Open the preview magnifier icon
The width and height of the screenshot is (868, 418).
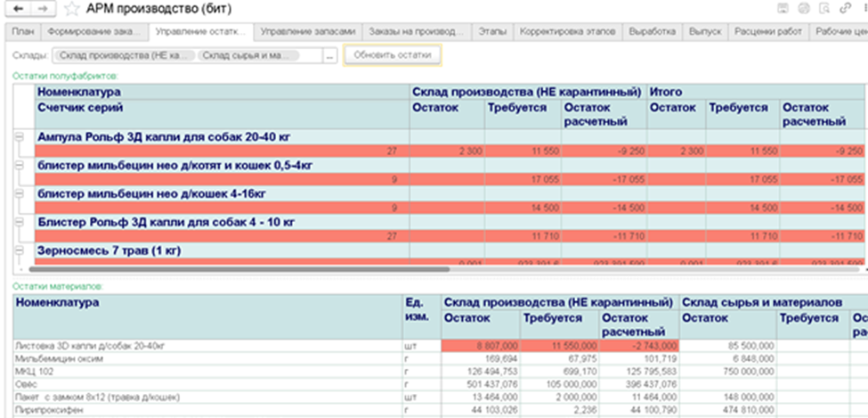point(824,9)
